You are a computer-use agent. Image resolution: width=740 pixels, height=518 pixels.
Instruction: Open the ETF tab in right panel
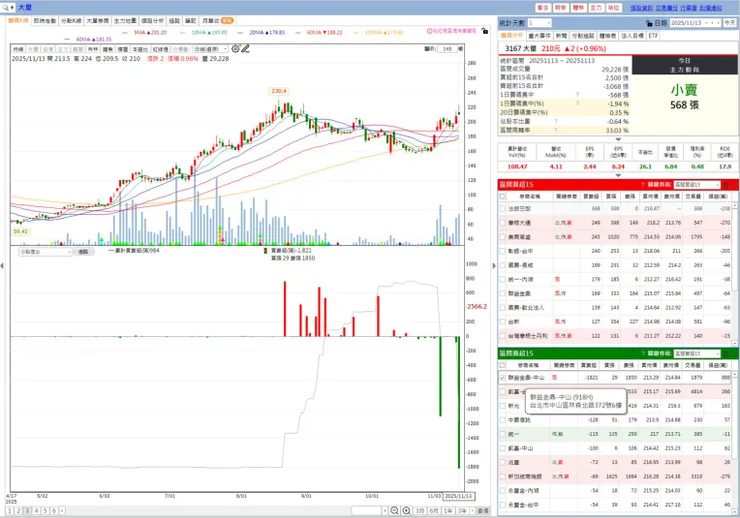653,36
